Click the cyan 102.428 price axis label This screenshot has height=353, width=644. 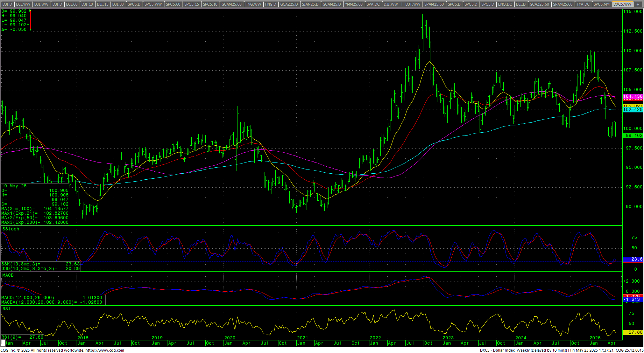pos(633,110)
